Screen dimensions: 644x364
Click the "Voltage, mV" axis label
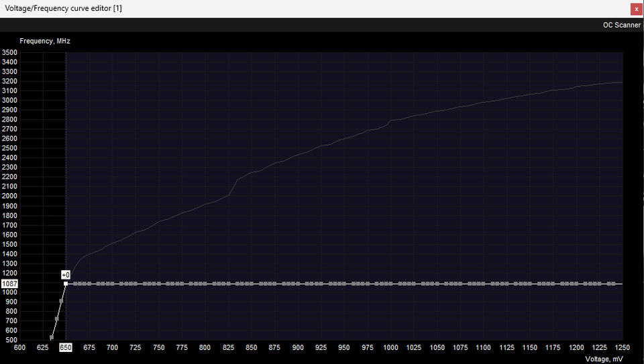604,359
